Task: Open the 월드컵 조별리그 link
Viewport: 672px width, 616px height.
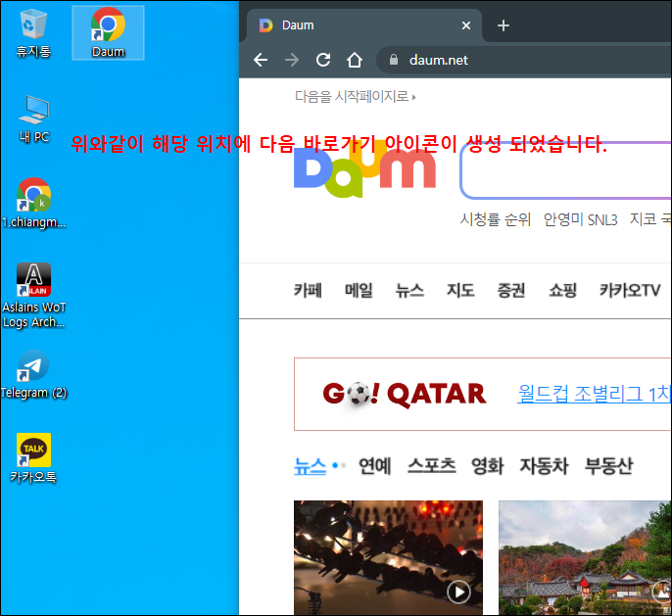Action: coord(594,394)
